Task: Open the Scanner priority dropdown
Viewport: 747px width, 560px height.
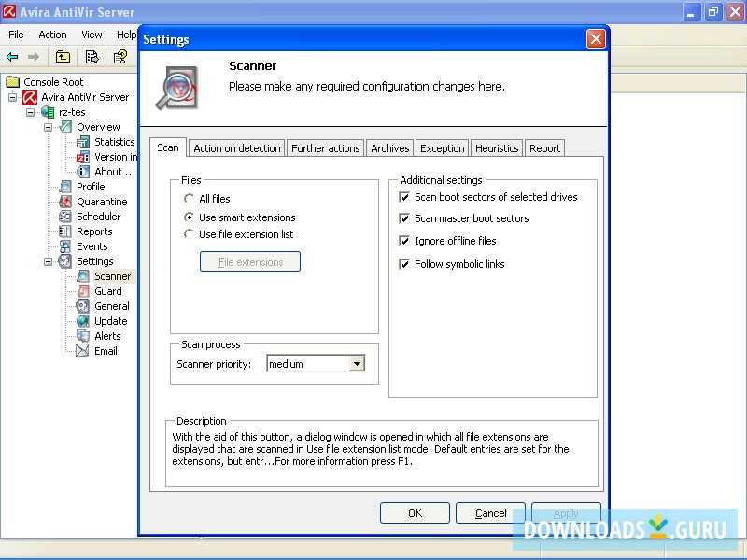Action: (x=356, y=364)
